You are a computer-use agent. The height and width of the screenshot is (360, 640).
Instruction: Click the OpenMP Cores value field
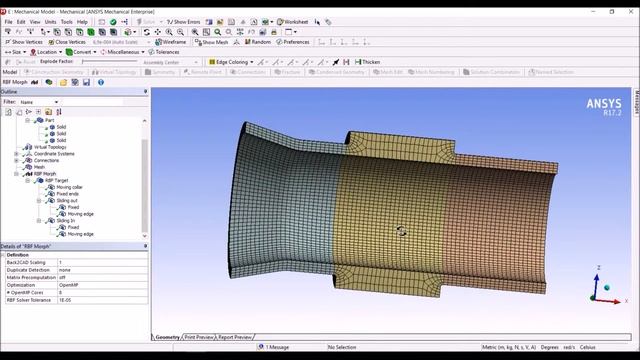102,293
